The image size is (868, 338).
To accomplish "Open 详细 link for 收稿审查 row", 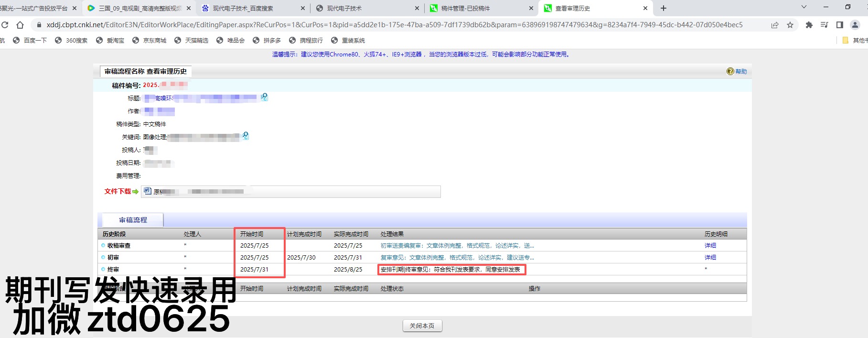I will [x=710, y=245].
